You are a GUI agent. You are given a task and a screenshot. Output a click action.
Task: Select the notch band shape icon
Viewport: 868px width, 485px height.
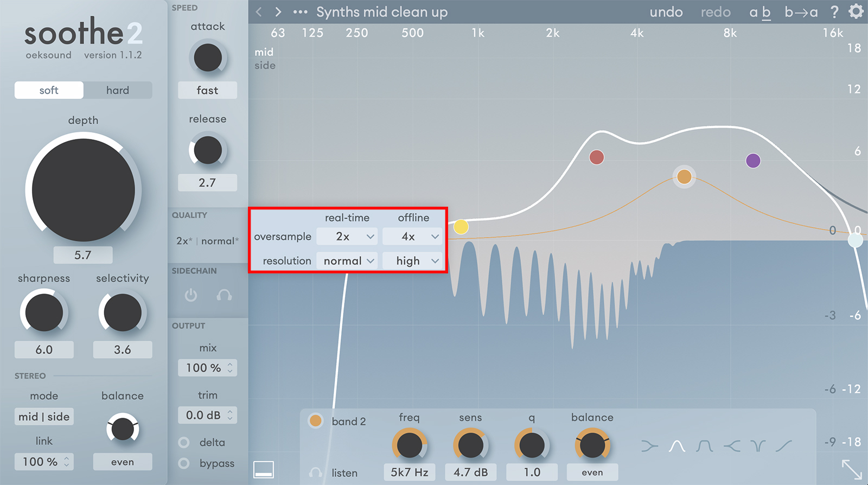(x=758, y=446)
